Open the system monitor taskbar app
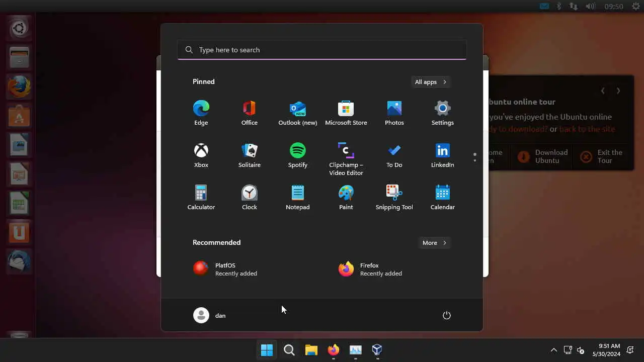The height and width of the screenshot is (362, 644). tap(355, 350)
